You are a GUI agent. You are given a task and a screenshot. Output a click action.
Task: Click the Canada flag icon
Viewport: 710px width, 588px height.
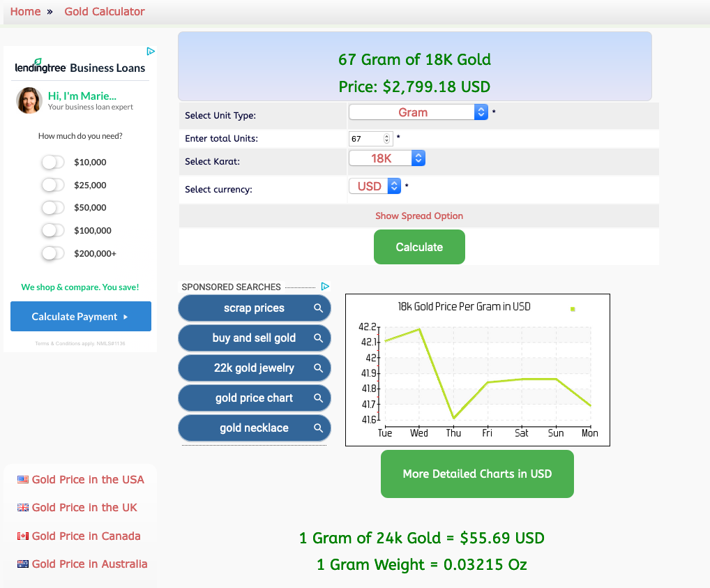tap(22, 535)
